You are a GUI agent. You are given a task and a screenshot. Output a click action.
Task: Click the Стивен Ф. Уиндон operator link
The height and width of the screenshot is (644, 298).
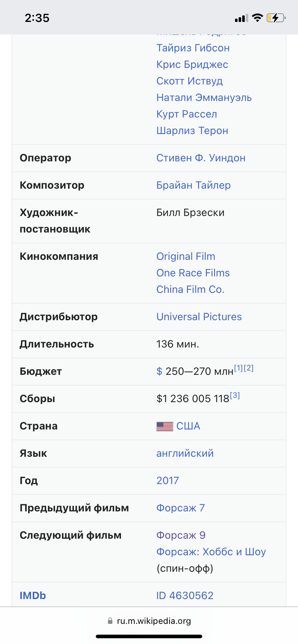point(201,158)
